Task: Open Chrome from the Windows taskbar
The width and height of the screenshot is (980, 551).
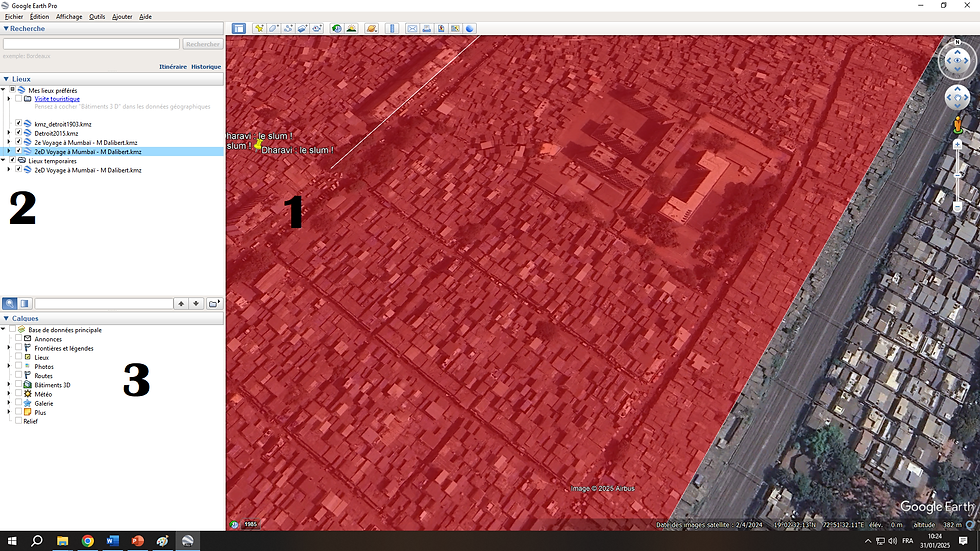Action: pos(88,541)
